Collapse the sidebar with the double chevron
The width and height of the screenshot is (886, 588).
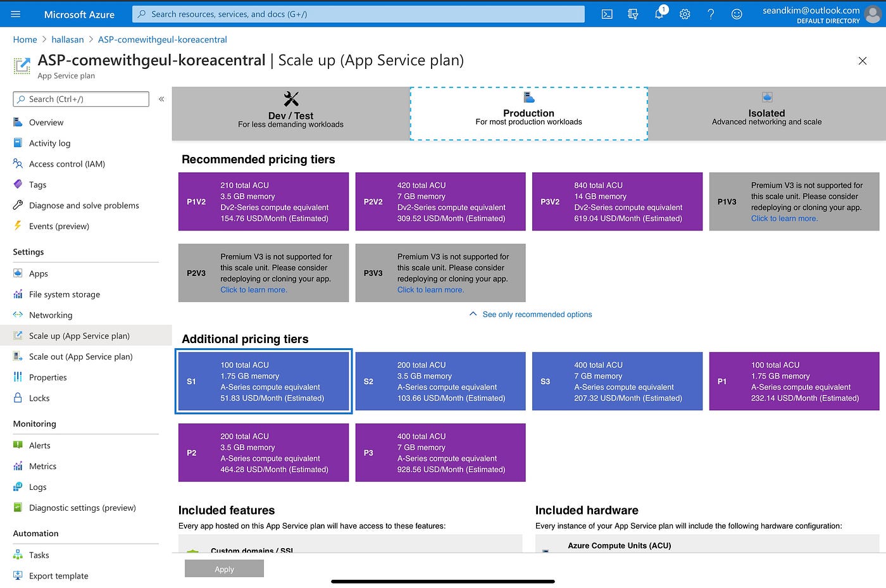[161, 99]
